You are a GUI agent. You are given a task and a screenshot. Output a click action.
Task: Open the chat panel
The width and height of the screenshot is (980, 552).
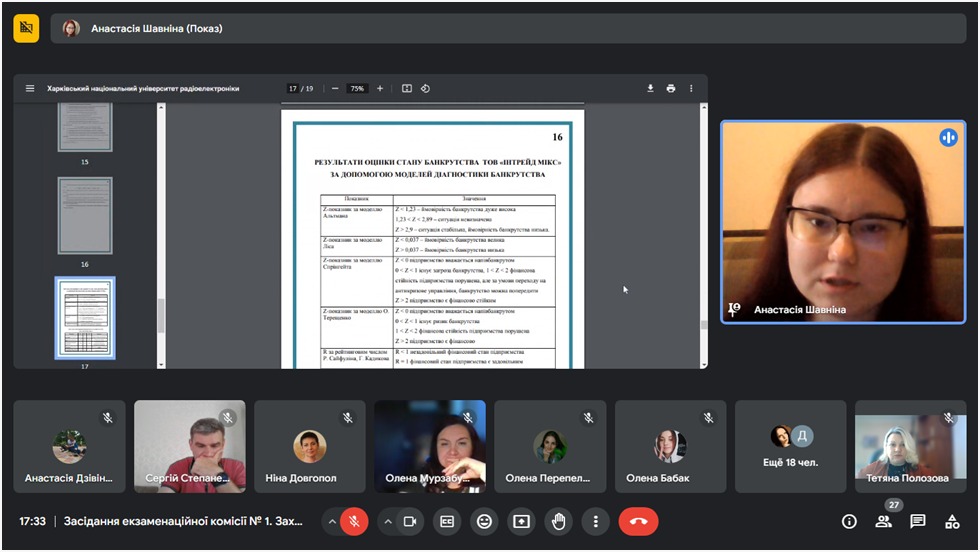pos(917,521)
